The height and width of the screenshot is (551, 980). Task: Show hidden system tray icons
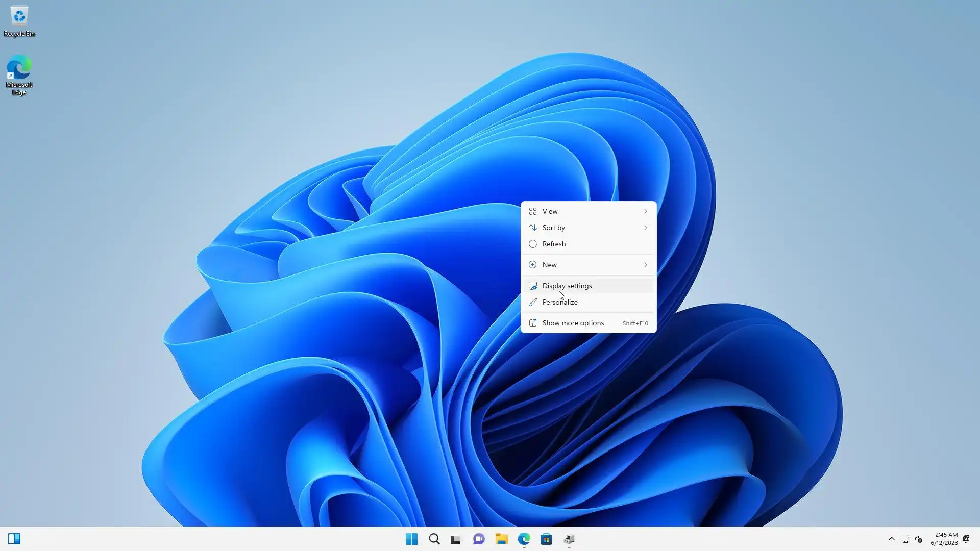[891, 539]
